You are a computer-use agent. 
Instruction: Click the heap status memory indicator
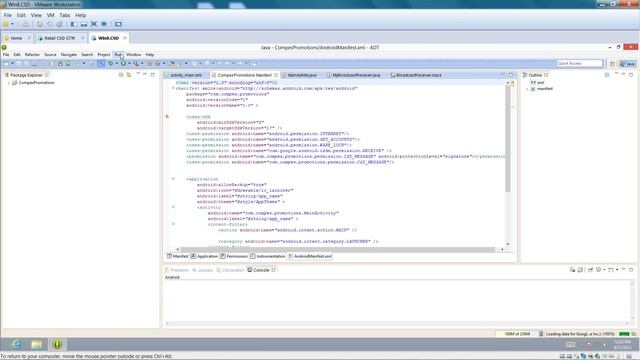pos(517,334)
